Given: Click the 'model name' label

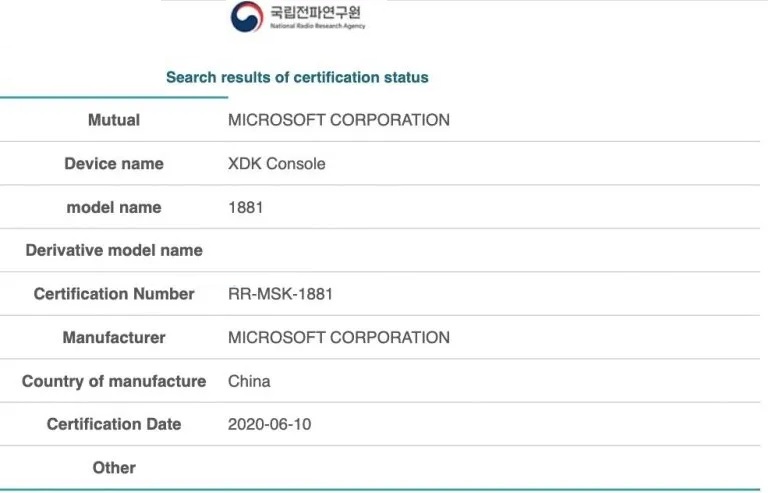Looking at the screenshot, I should click(114, 207).
